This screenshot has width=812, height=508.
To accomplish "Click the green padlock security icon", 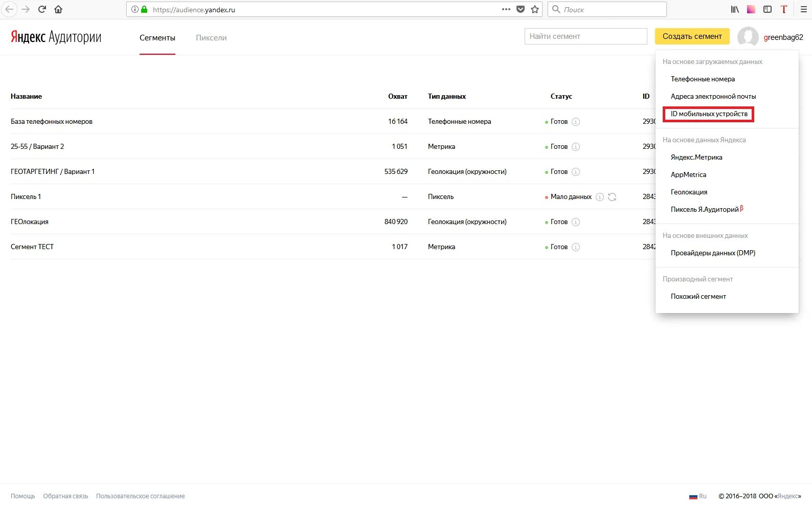I will 144,9.
